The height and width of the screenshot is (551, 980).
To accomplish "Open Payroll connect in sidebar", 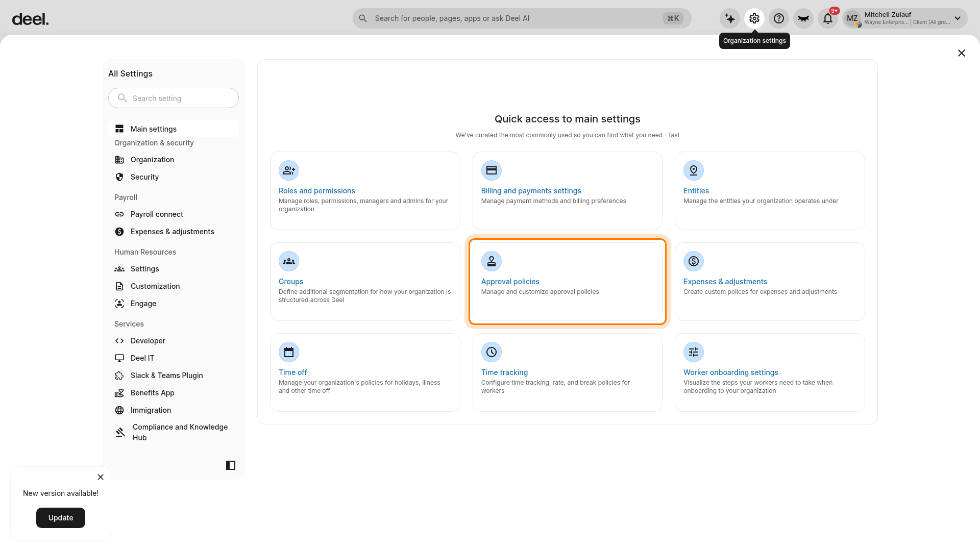I will pos(174,214).
